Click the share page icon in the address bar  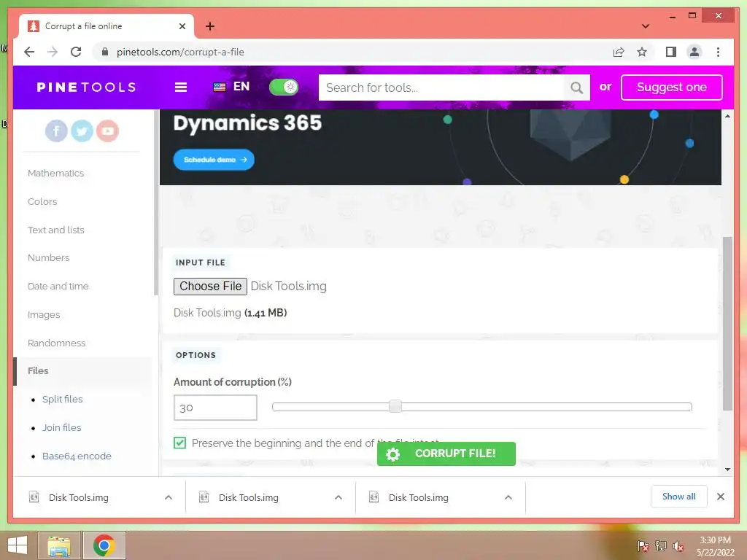pyautogui.click(x=619, y=52)
